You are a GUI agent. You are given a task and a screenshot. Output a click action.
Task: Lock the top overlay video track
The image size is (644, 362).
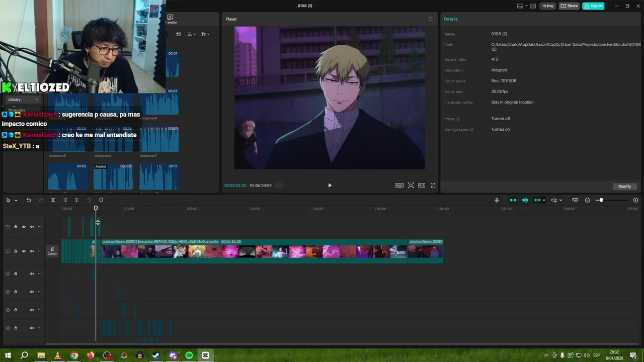click(x=16, y=227)
